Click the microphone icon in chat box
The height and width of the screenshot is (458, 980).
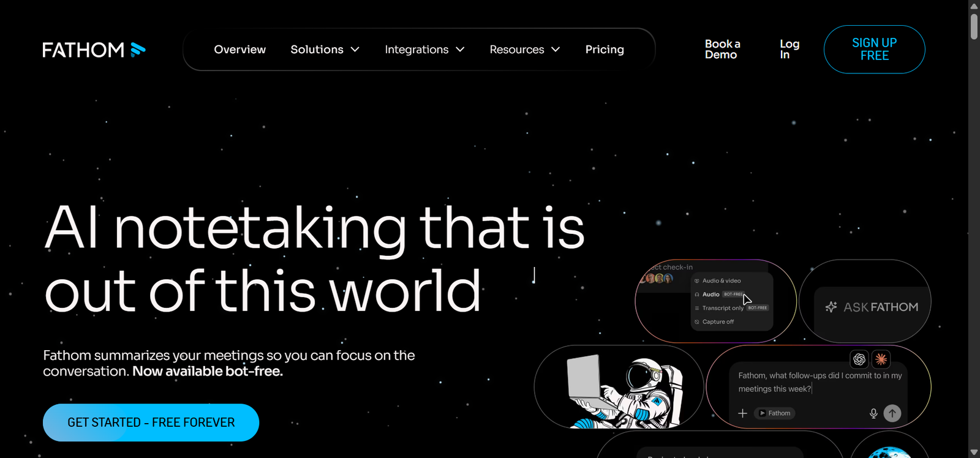873,413
